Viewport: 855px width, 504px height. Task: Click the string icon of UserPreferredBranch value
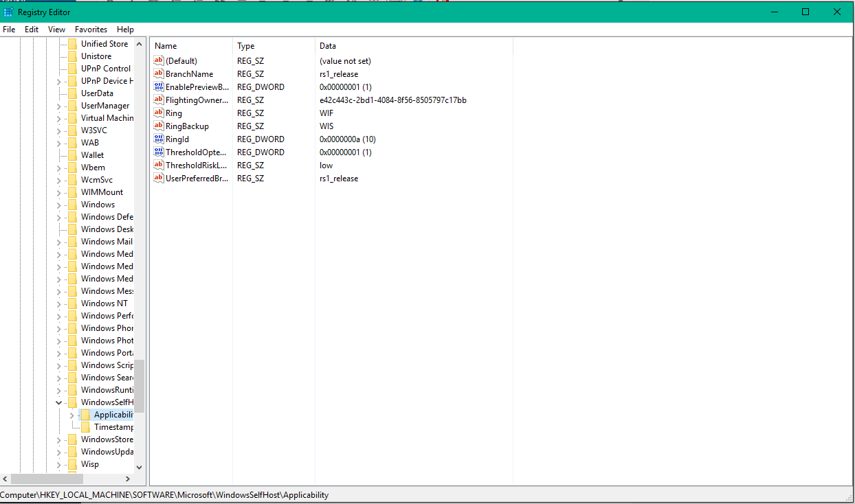[x=159, y=178]
